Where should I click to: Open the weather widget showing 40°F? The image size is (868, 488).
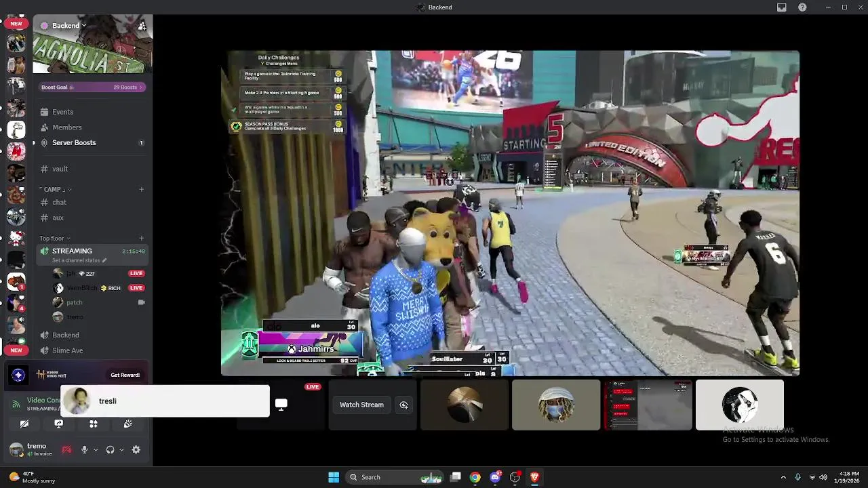33,477
